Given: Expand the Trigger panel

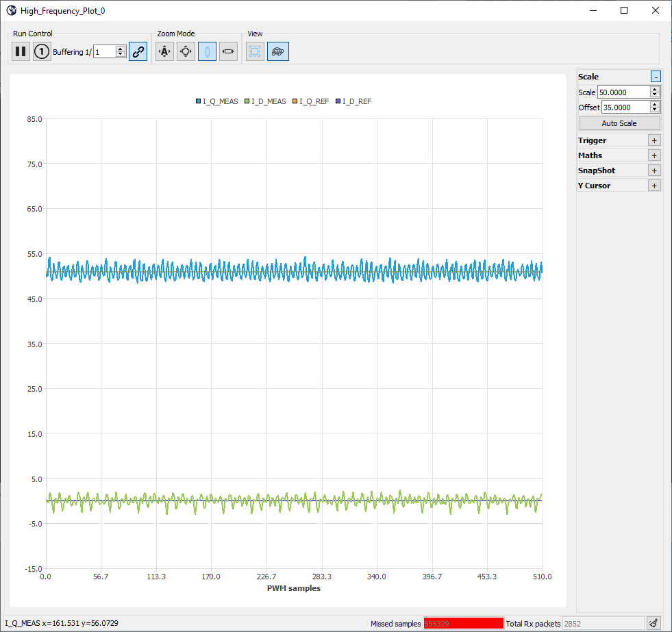Looking at the screenshot, I should tap(654, 140).
